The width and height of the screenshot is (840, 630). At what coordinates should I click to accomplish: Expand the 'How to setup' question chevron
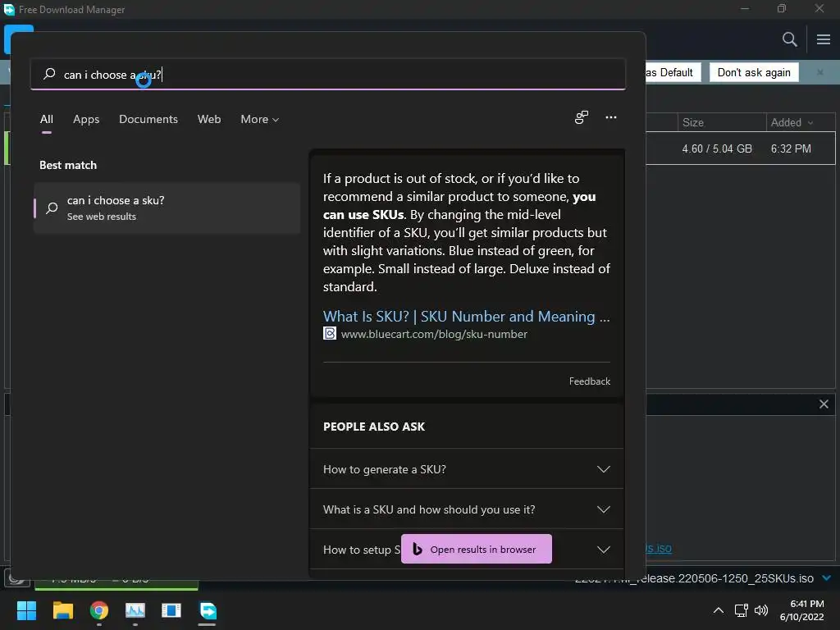pyautogui.click(x=604, y=550)
